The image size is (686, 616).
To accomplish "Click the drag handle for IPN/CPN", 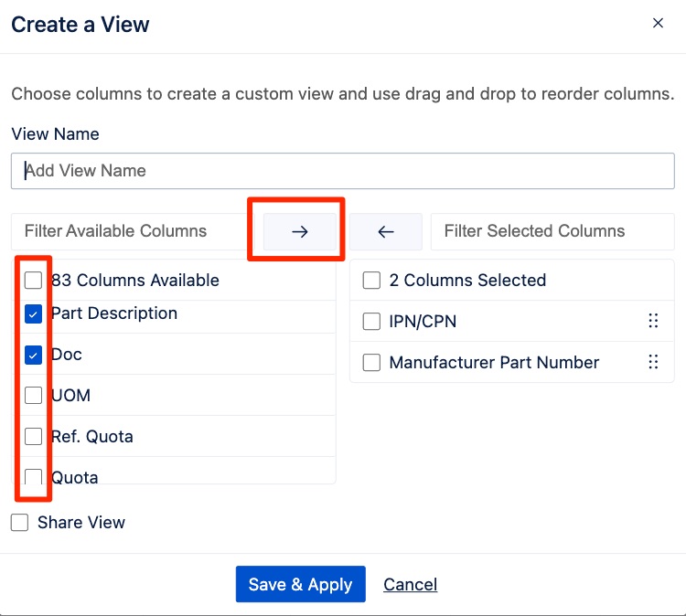I will [x=653, y=321].
